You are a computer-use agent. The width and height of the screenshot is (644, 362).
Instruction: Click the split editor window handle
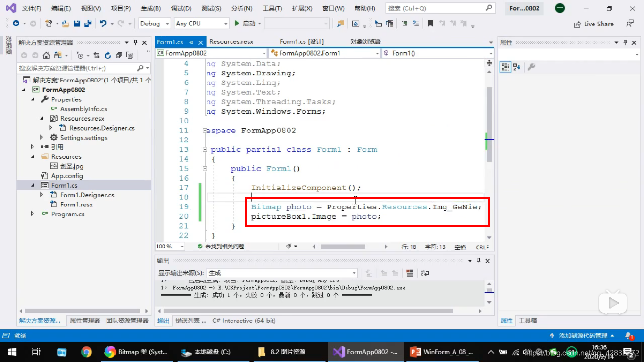click(x=489, y=63)
